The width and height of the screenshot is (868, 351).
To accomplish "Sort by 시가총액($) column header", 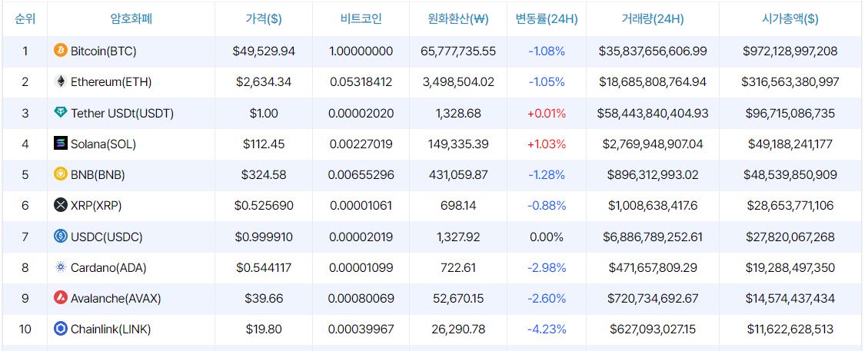I will pos(790,18).
